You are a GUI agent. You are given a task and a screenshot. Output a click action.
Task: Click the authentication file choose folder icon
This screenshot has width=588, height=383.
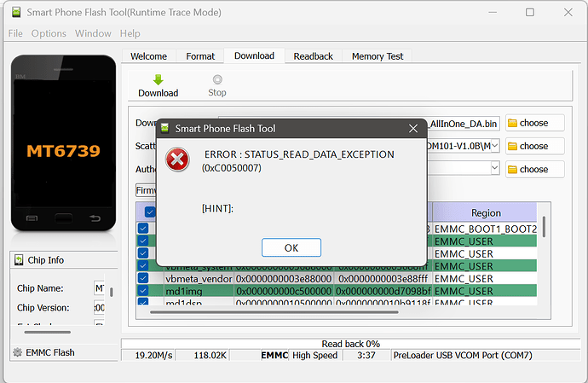tap(513, 169)
